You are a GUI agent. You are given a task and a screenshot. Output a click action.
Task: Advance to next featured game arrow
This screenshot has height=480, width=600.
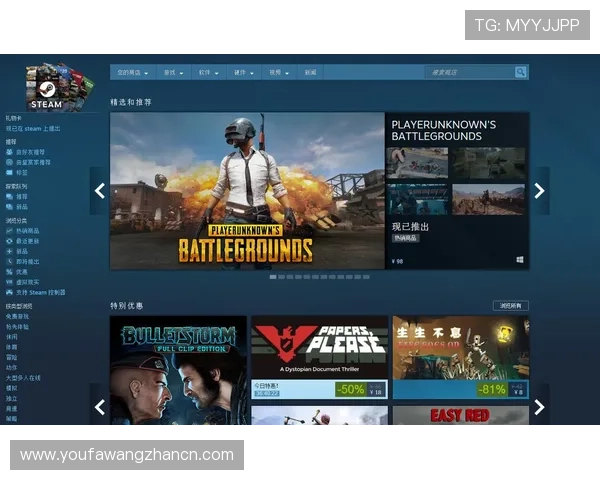[x=539, y=191]
